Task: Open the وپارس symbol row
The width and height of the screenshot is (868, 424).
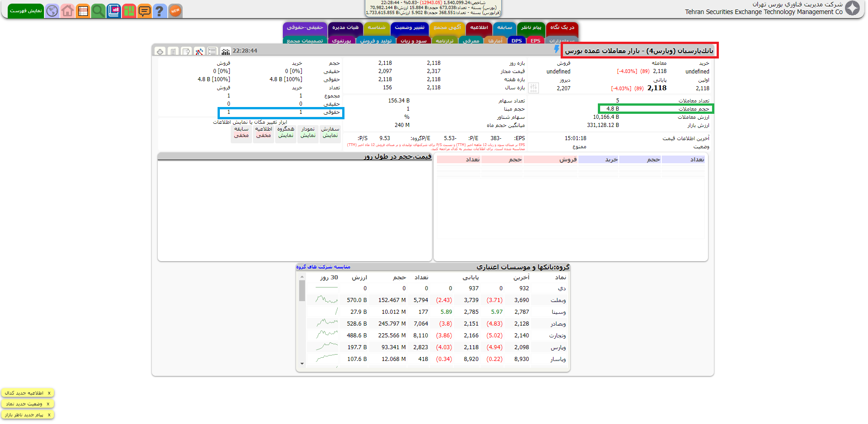Action: pyautogui.click(x=437, y=347)
